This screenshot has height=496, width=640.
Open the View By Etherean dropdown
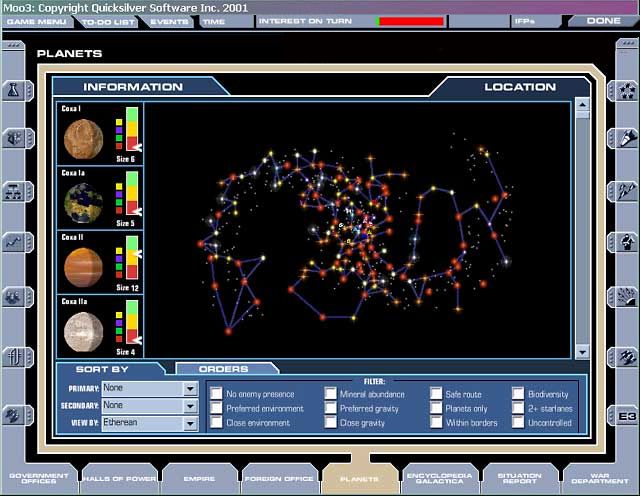[x=150, y=423]
